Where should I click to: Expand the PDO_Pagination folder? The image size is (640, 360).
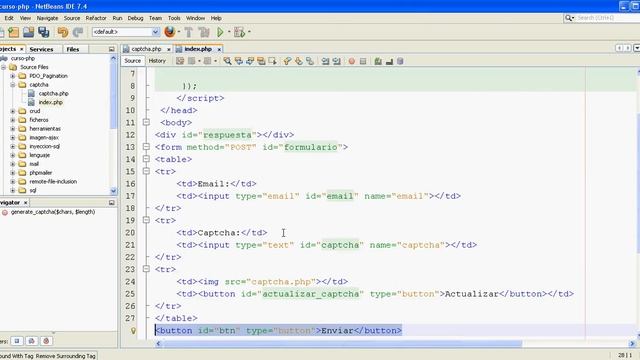tap(13, 76)
